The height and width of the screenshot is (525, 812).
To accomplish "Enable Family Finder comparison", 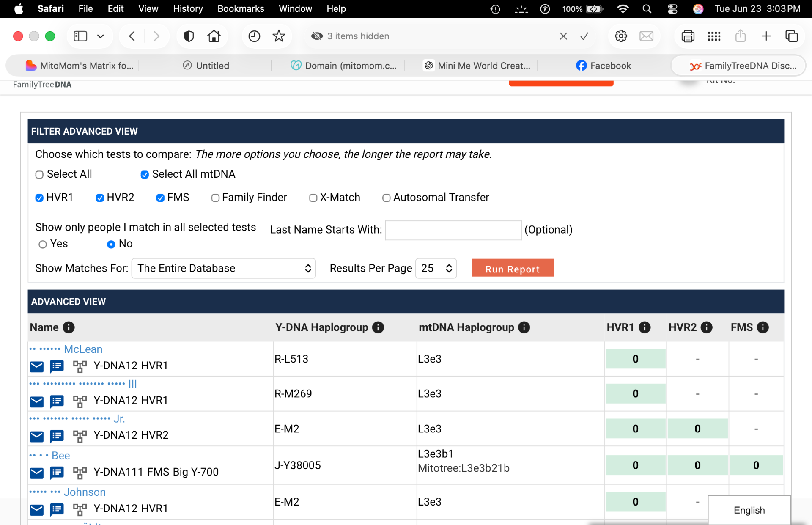I will click(x=215, y=198).
